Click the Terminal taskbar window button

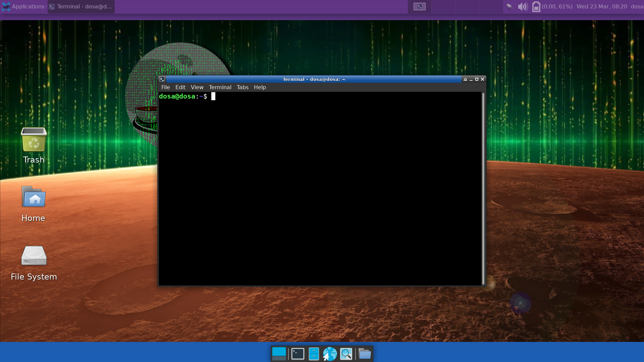tap(81, 7)
